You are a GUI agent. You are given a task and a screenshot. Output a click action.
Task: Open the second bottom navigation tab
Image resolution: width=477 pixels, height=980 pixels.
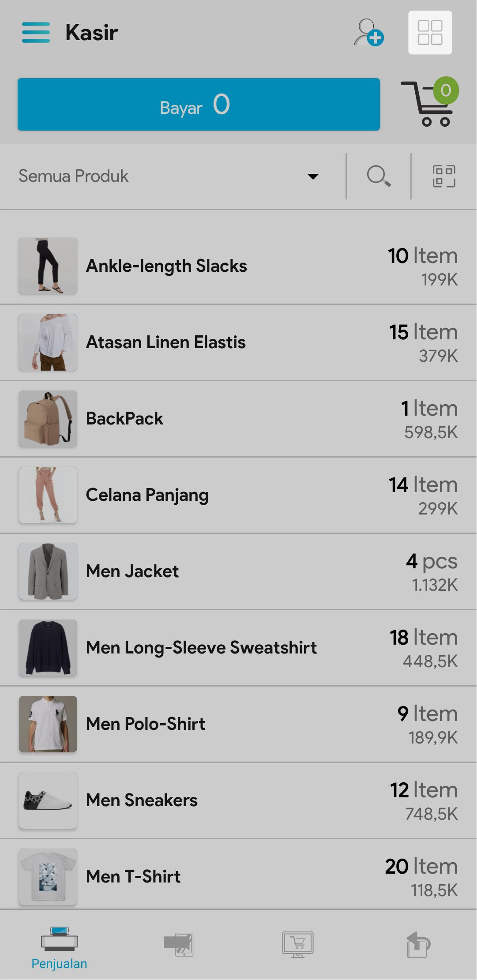point(178,944)
